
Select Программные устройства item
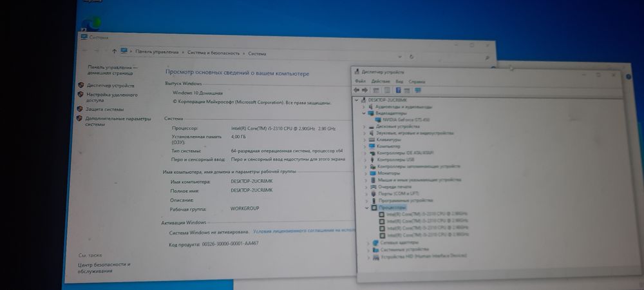pyautogui.click(x=406, y=200)
